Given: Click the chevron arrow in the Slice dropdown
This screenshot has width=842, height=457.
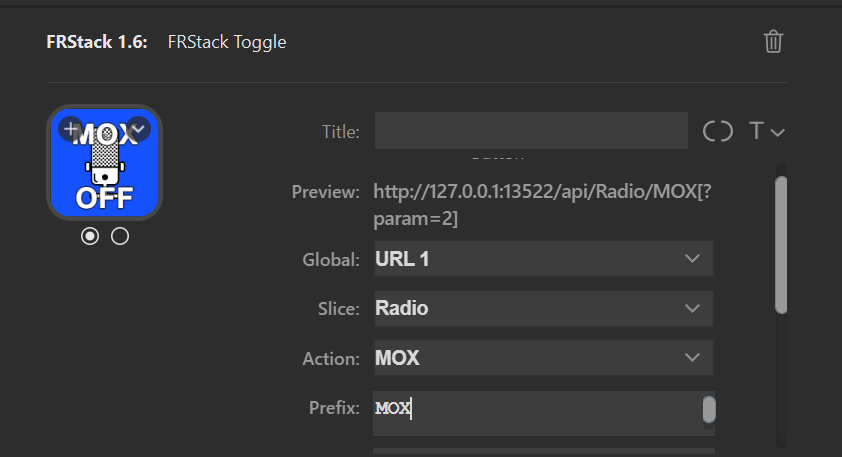Looking at the screenshot, I should click(692, 308).
